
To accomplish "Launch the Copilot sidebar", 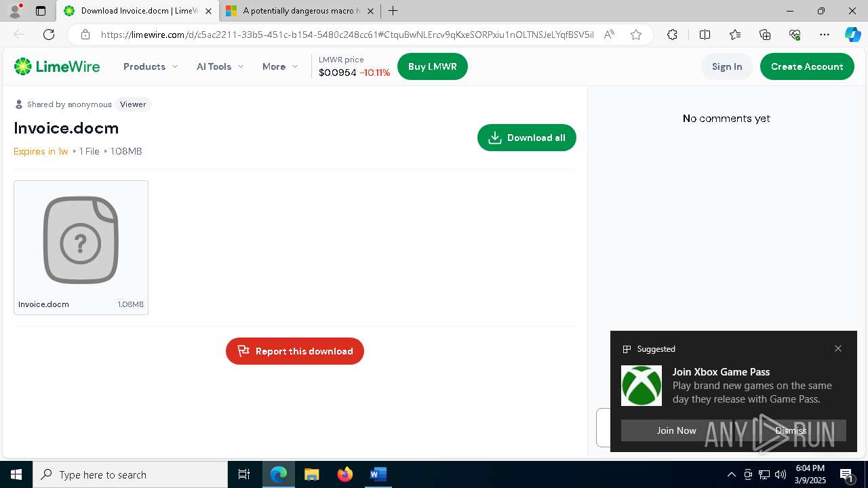I will (852, 35).
